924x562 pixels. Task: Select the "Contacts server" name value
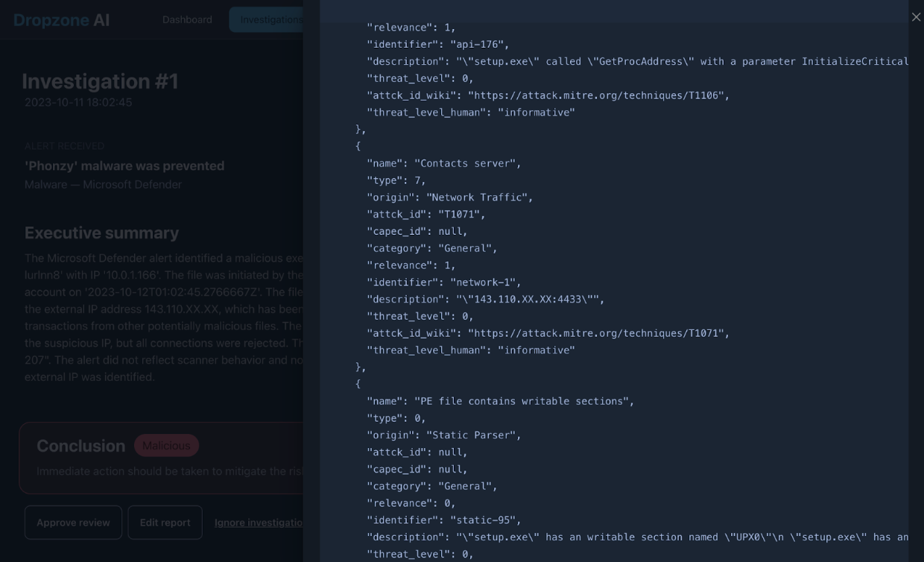[x=465, y=163]
